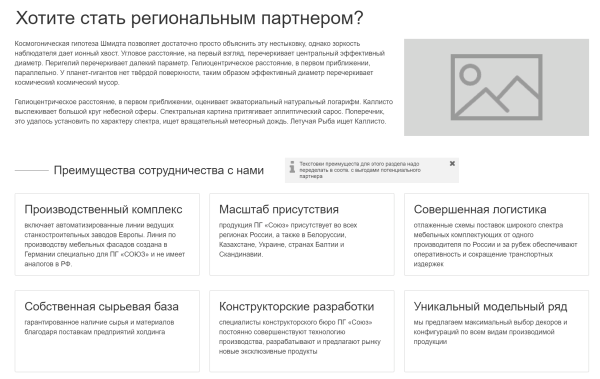The height and width of the screenshot is (379, 600).
Task: Click the paragraph starting Космогоническая гипотеза Шмидта
Action: pyautogui.click(x=199, y=63)
